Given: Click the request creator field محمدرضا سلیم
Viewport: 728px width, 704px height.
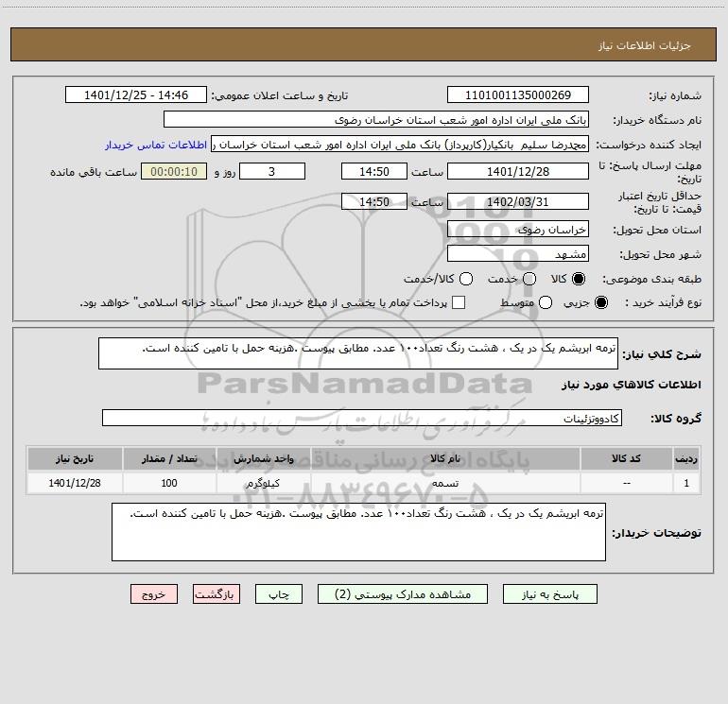Looking at the screenshot, I should (x=400, y=144).
